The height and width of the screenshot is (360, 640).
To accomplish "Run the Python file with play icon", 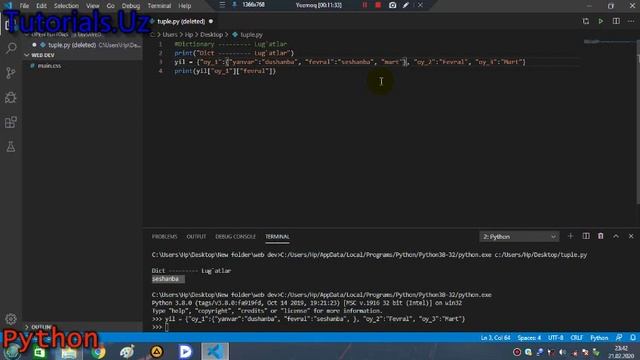I will click(x=601, y=21).
